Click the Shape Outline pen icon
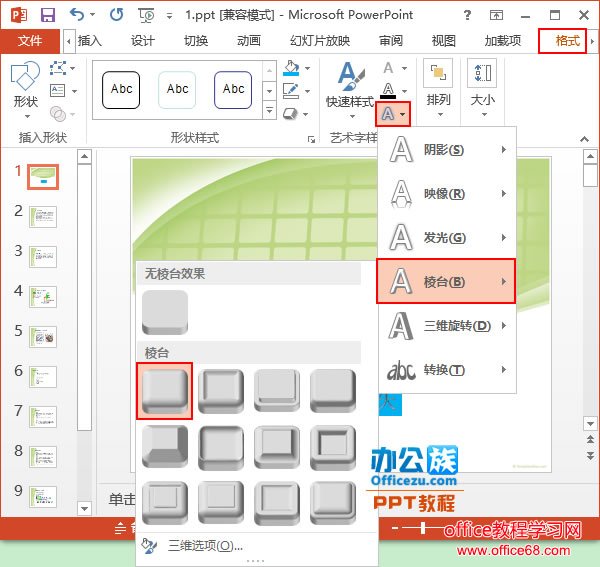 (291, 91)
